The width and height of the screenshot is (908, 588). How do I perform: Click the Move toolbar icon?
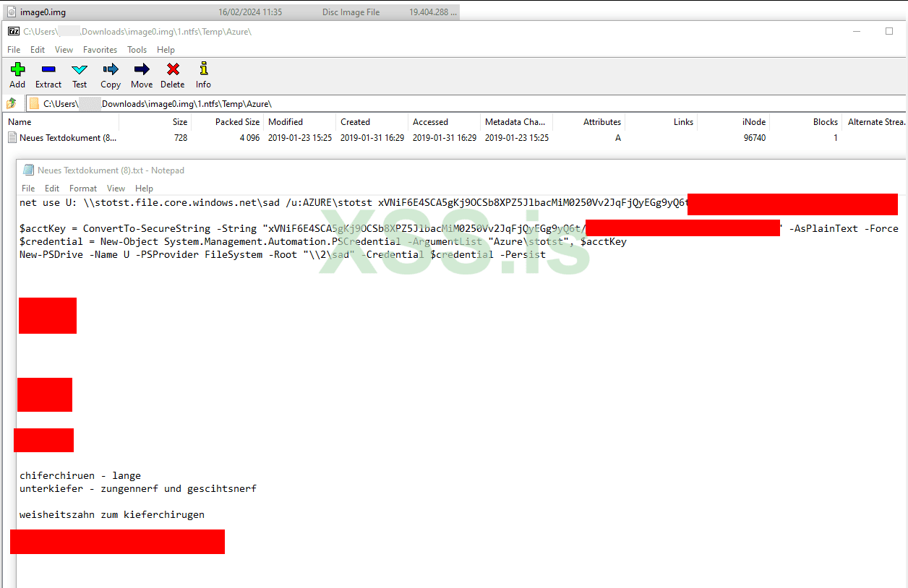[142, 69]
